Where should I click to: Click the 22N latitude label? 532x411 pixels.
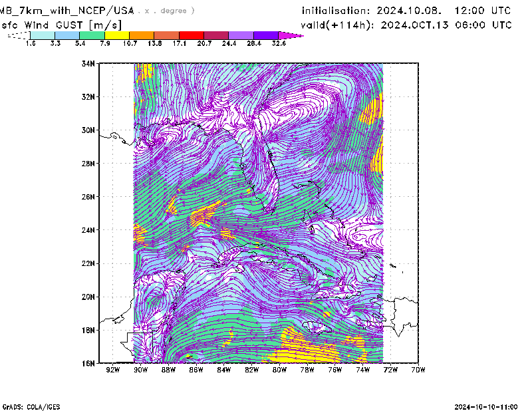[88, 263]
